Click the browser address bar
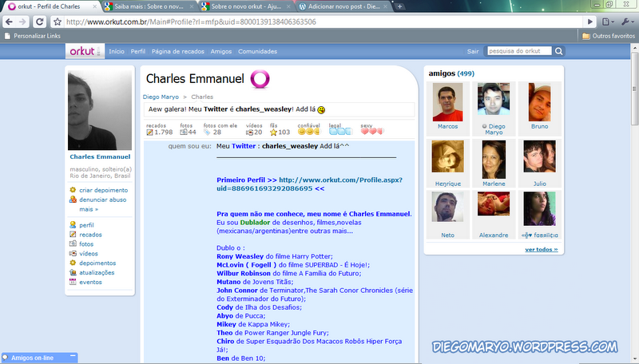Image resolution: width=639 pixels, height=364 pixels. (324, 22)
